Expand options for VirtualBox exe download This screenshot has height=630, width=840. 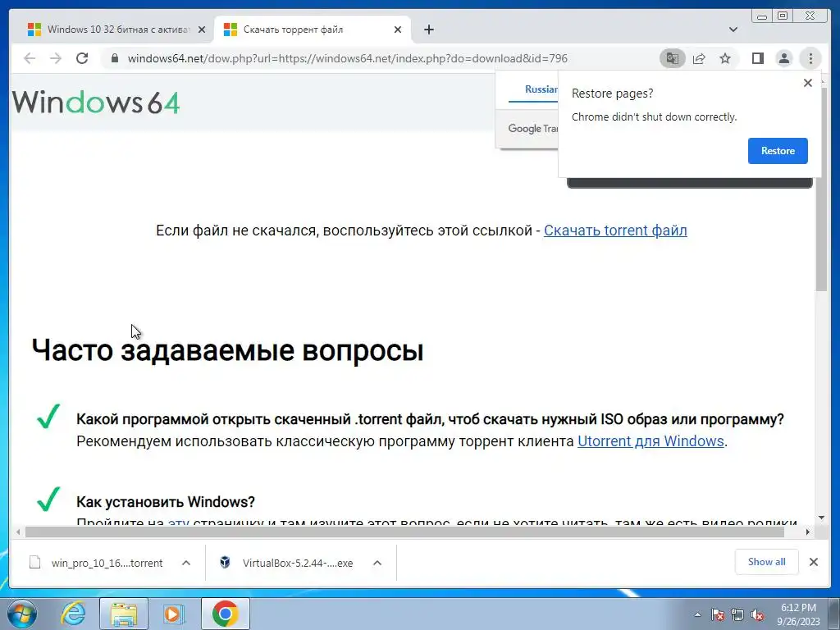[x=377, y=563]
